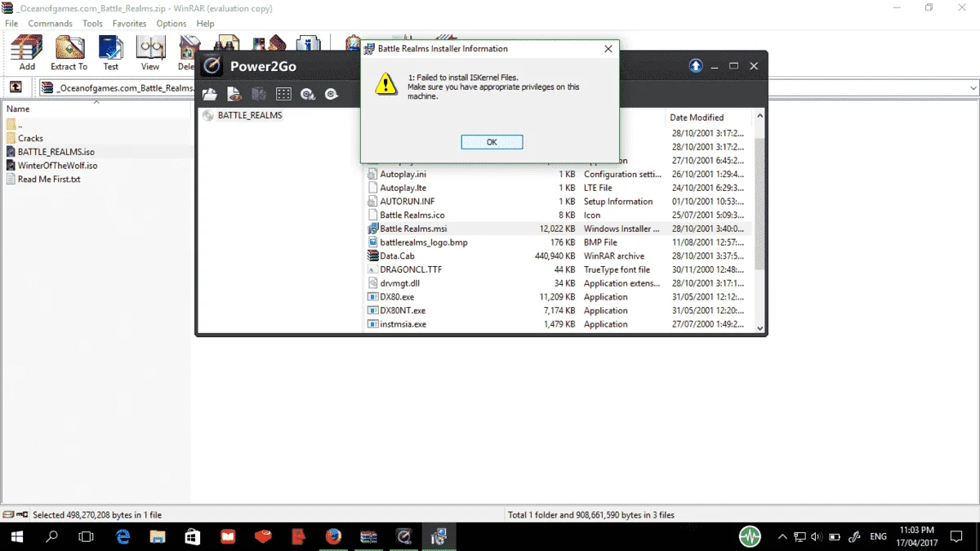This screenshot has height=551, width=980.
Task: Click WinRAR Extract To icon
Action: pyautogui.click(x=69, y=54)
